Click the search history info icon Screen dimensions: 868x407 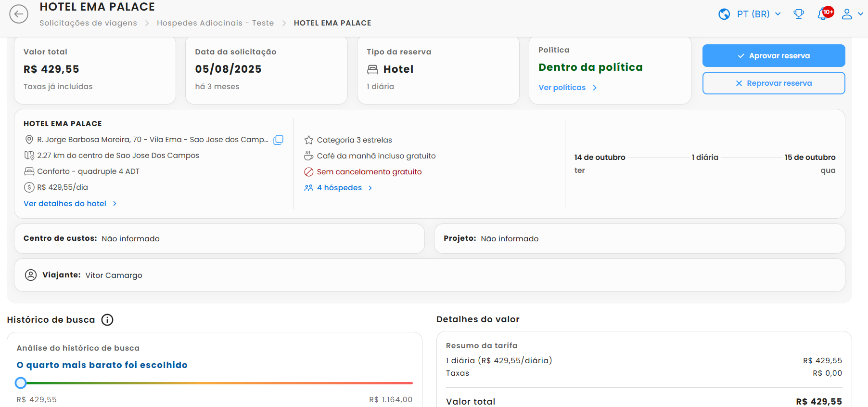[107, 320]
